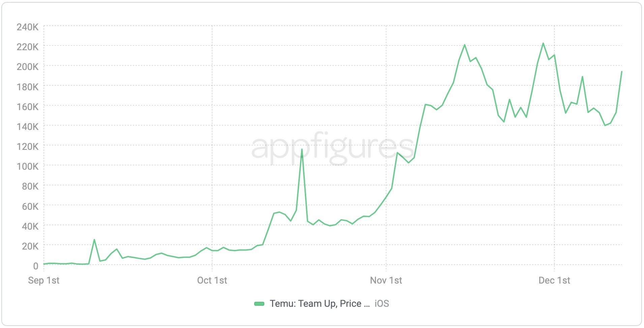Click the 120K y-axis label
The height and width of the screenshot is (328, 644).
click(28, 146)
